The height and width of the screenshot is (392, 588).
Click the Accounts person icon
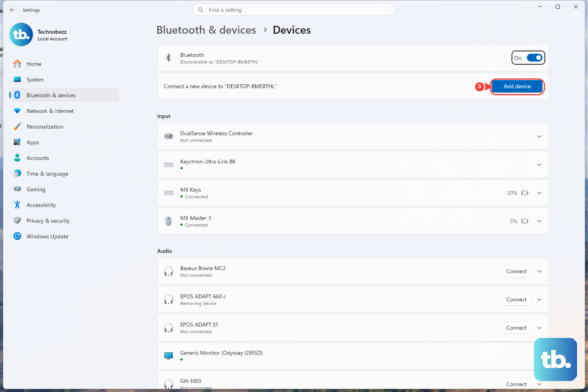click(17, 158)
